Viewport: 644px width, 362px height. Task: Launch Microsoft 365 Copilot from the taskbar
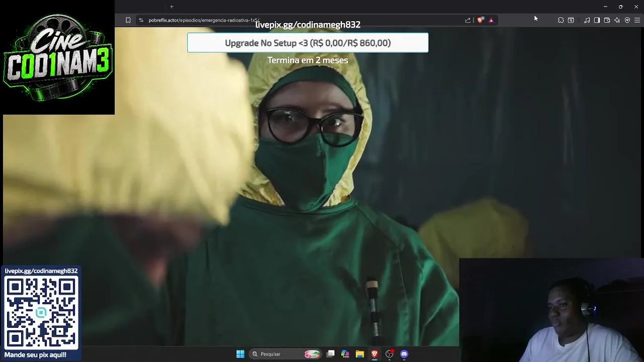(x=345, y=354)
